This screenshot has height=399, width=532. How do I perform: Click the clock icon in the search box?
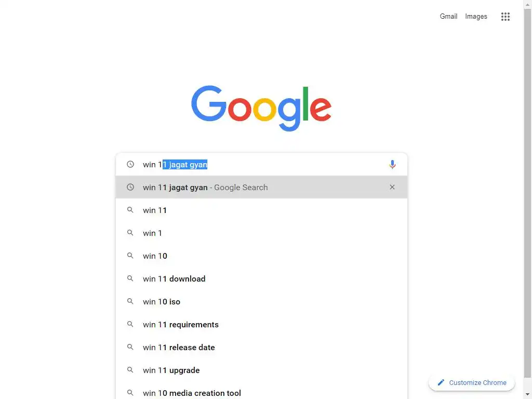(x=130, y=164)
